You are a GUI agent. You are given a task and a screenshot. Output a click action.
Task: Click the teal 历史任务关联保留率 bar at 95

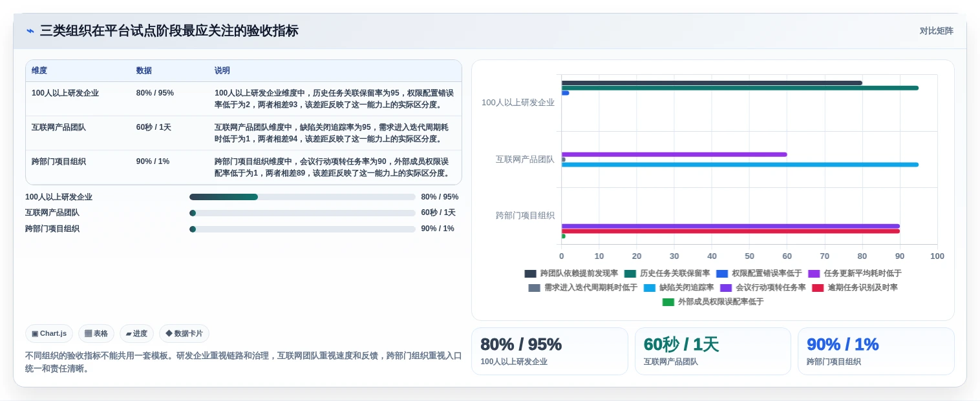(740, 88)
